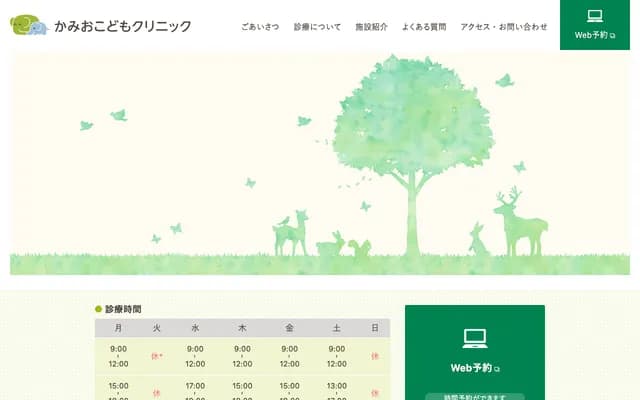Click the red 休* mark under 火

(156, 356)
